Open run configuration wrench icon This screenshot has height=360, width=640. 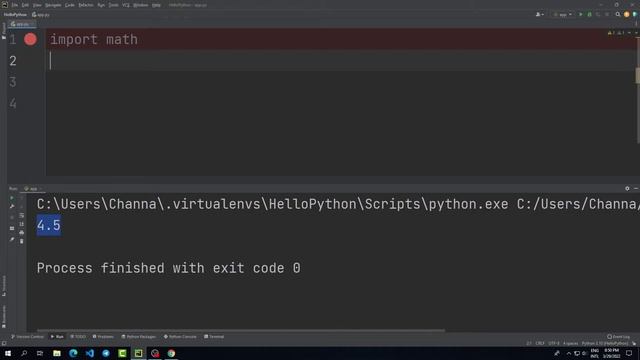tap(12, 207)
